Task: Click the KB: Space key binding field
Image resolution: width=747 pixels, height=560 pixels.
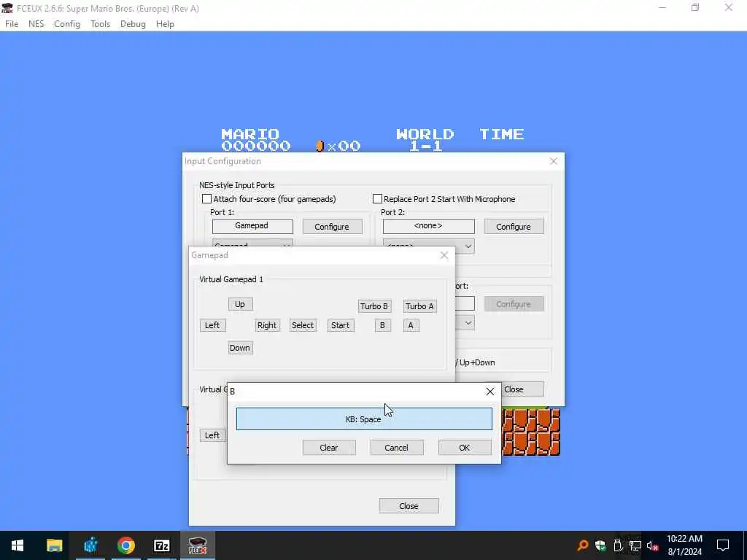Action: (x=364, y=419)
